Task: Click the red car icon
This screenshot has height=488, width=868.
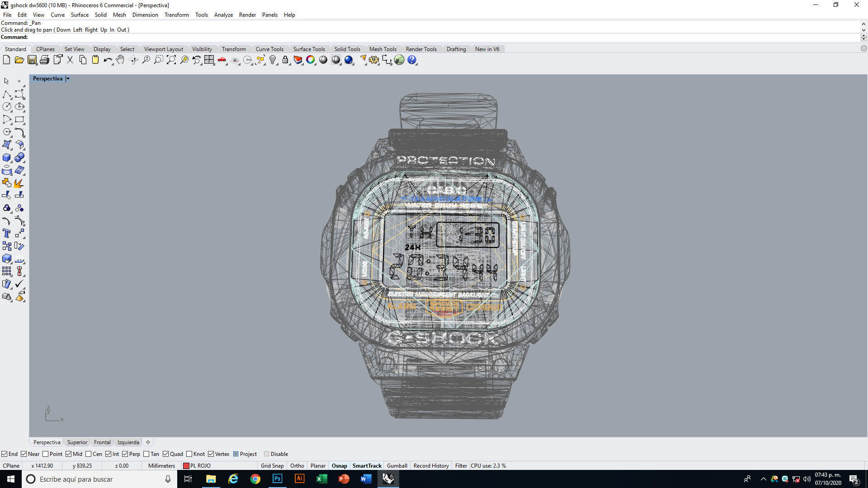Action: pos(222,60)
